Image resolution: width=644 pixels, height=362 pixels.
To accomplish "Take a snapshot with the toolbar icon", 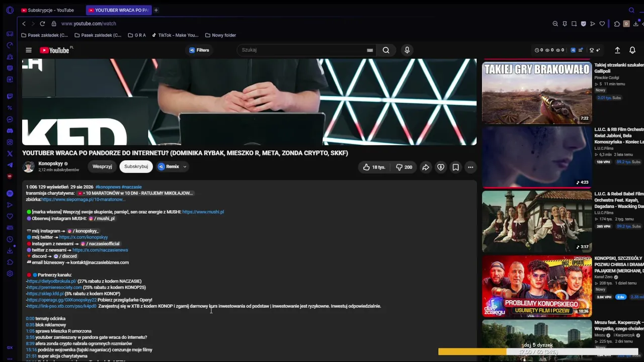I will click(x=574, y=24).
